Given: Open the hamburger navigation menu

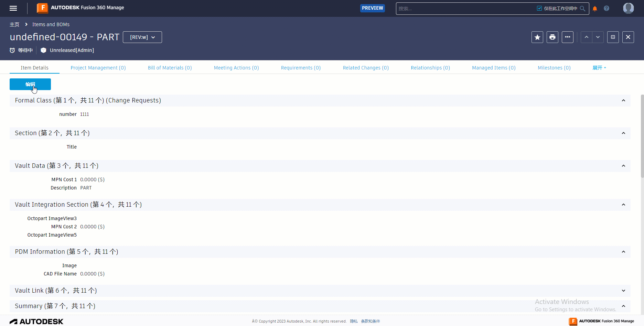Looking at the screenshot, I should [x=13, y=8].
